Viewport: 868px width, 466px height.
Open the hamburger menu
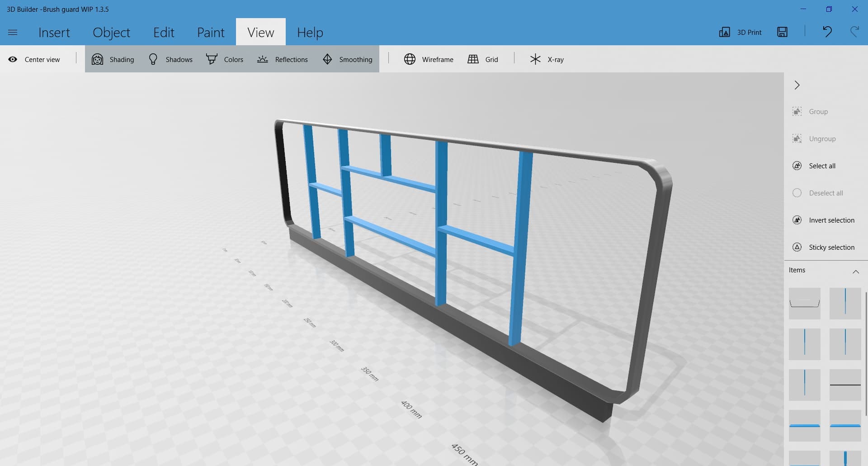(13, 32)
